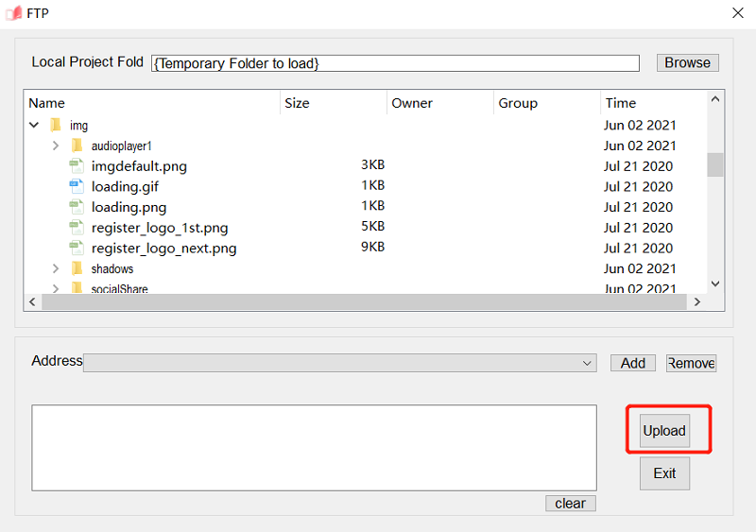Click the audioplayer1 folder icon

[x=77, y=146]
